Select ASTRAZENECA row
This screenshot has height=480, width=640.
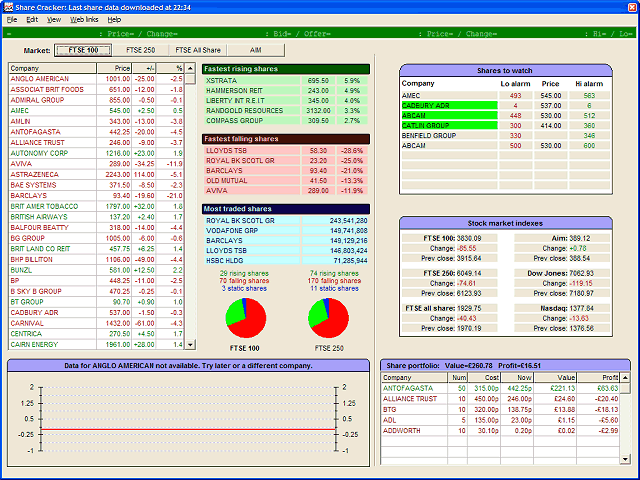point(96,174)
